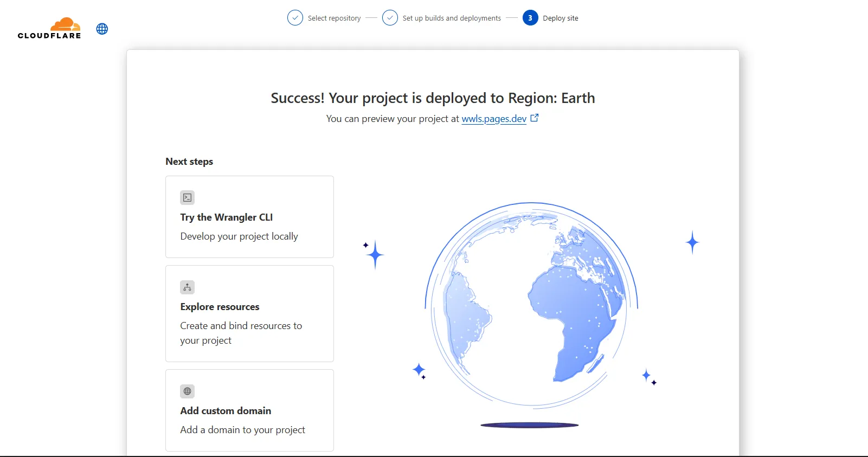
Task: Click the Add custom domain globe icon
Action: (187, 391)
